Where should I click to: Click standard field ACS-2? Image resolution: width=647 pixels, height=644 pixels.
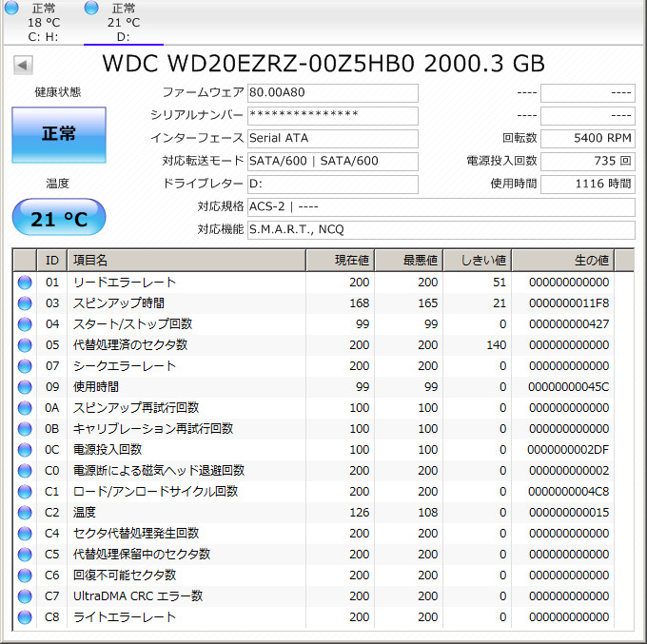(x=441, y=206)
